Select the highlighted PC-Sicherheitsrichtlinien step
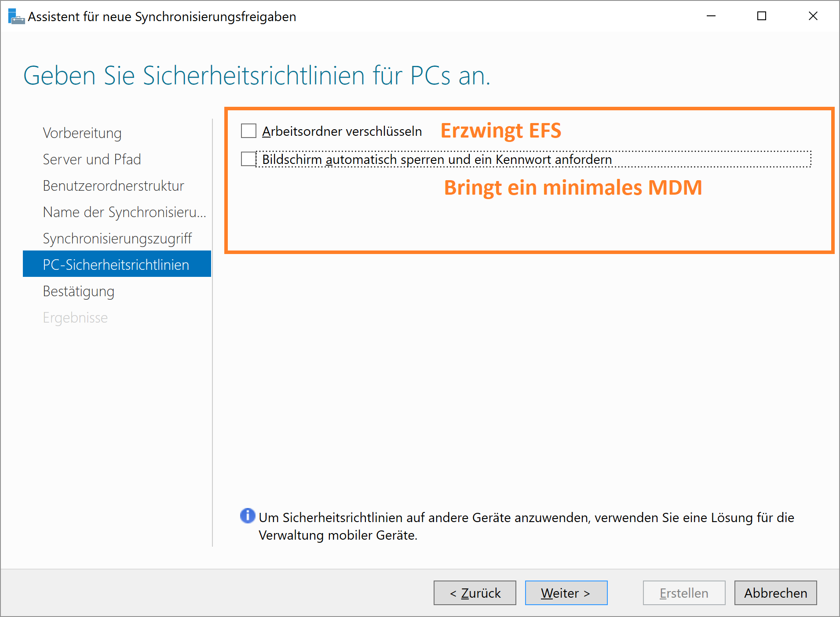The height and width of the screenshot is (617, 840). click(117, 264)
